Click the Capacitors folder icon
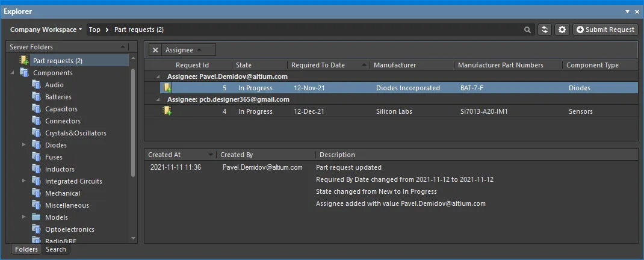 [x=36, y=109]
